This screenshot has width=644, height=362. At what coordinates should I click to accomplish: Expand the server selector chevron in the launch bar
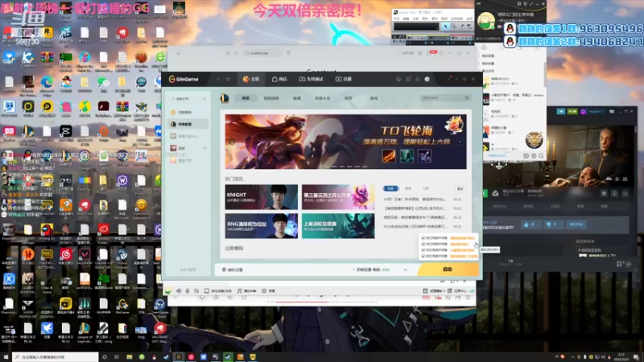click(x=406, y=269)
